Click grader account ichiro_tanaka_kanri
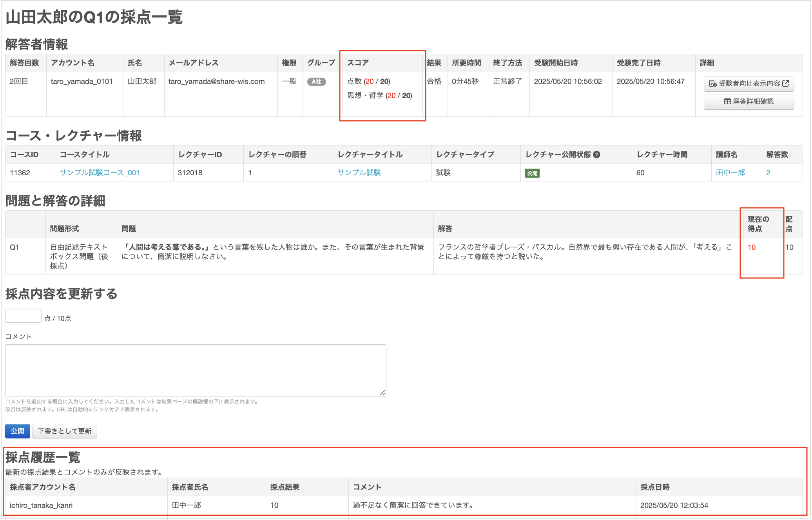The image size is (812, 520). coord(41,505)
